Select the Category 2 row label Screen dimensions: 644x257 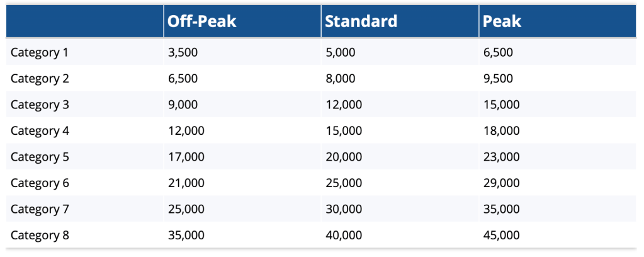click(40, 79)
